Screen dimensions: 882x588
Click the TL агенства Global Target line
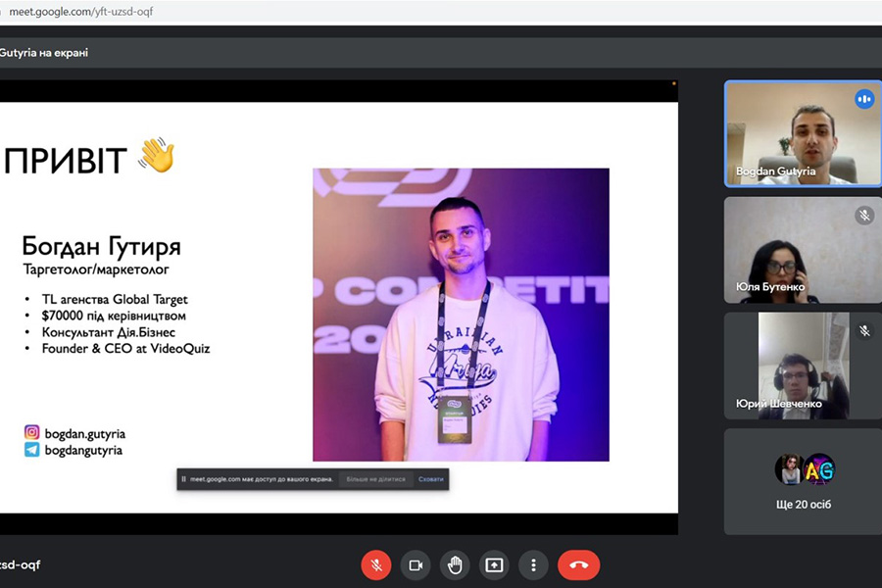[115, 299]
